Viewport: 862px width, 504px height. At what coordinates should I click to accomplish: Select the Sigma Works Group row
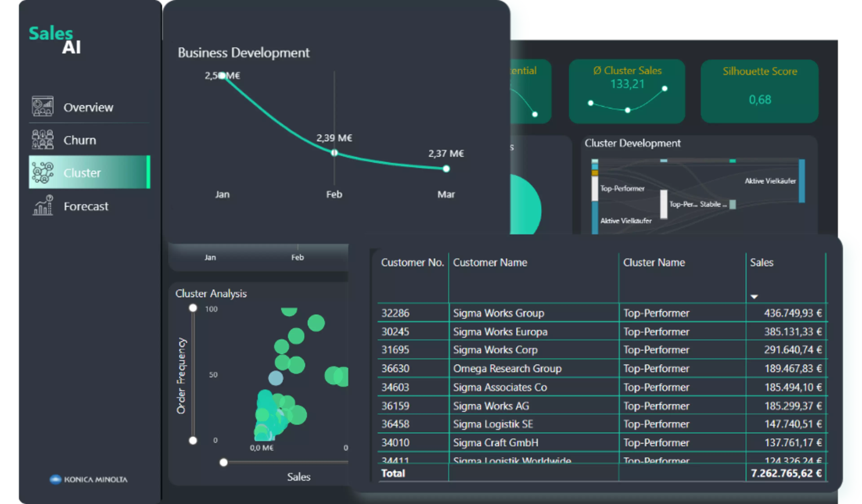(602, 313)
